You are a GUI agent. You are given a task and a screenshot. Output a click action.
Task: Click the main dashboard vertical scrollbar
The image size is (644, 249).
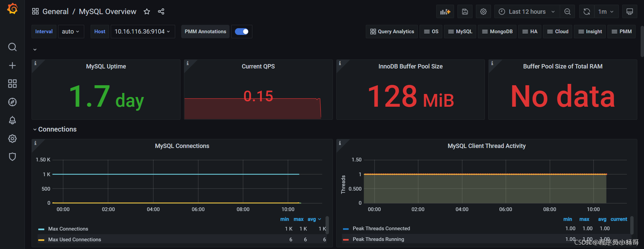pyautogui.click(x=642, y=41)
